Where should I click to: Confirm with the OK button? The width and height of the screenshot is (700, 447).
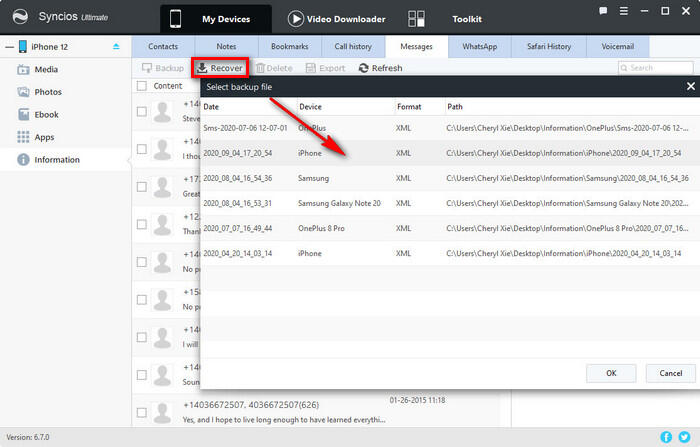coord(611,373)
